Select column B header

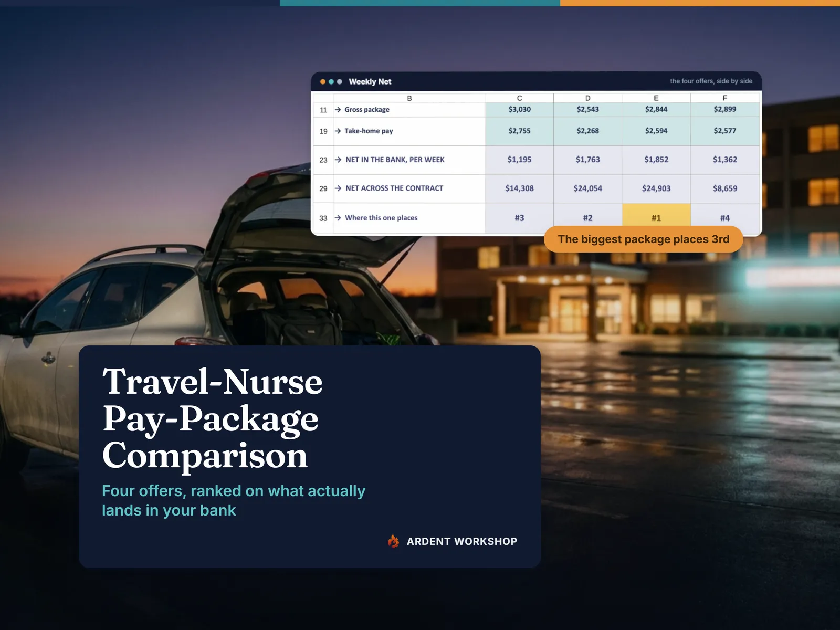409,98
